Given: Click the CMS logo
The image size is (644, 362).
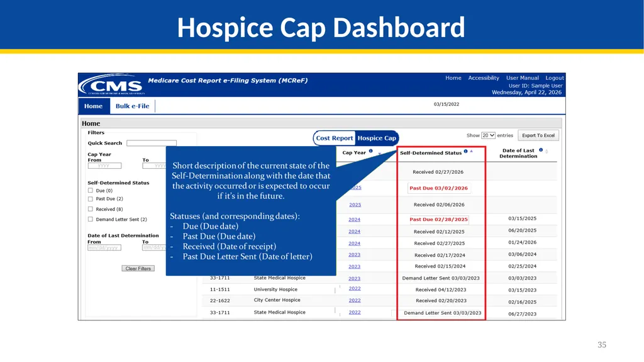Looking at the screenshot, I should coord(112,85).
